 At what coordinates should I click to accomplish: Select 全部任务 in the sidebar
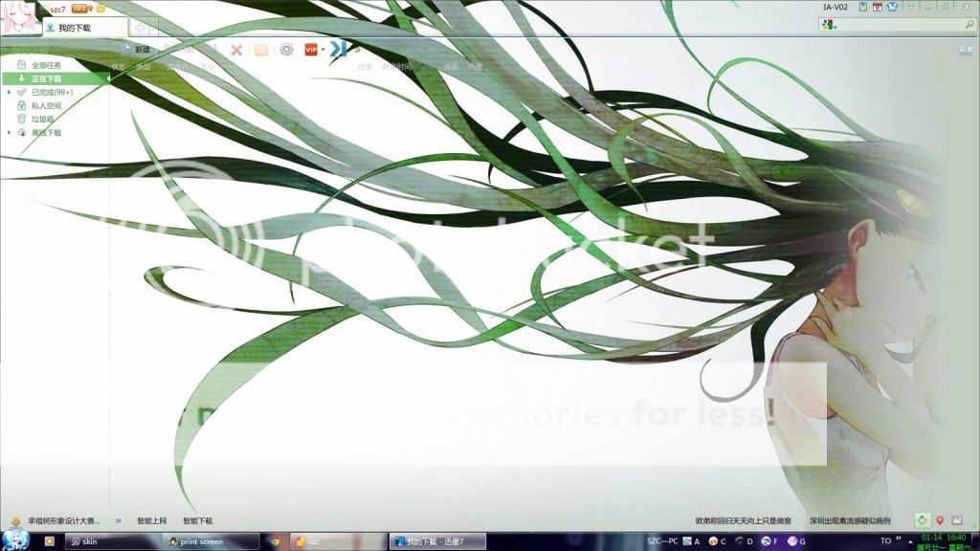[46, 65]
